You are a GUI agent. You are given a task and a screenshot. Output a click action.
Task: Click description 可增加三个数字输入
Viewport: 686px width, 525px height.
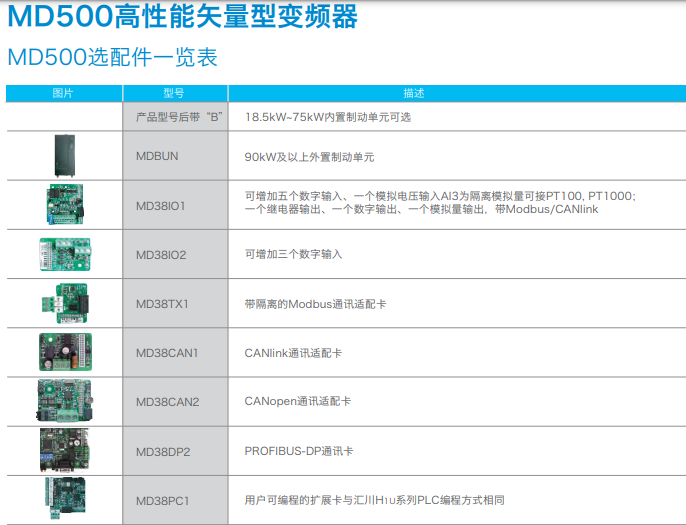[x=293, y=254]
